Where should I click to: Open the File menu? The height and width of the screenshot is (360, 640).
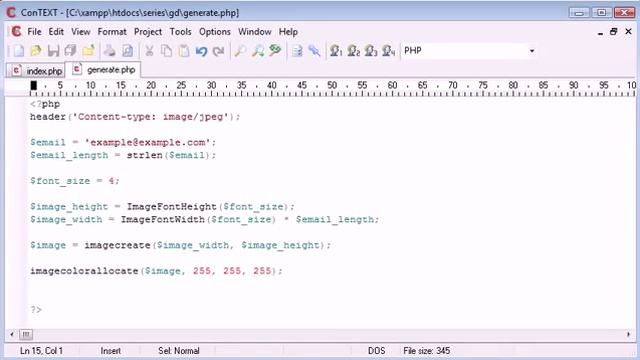(x=34, y=32)
